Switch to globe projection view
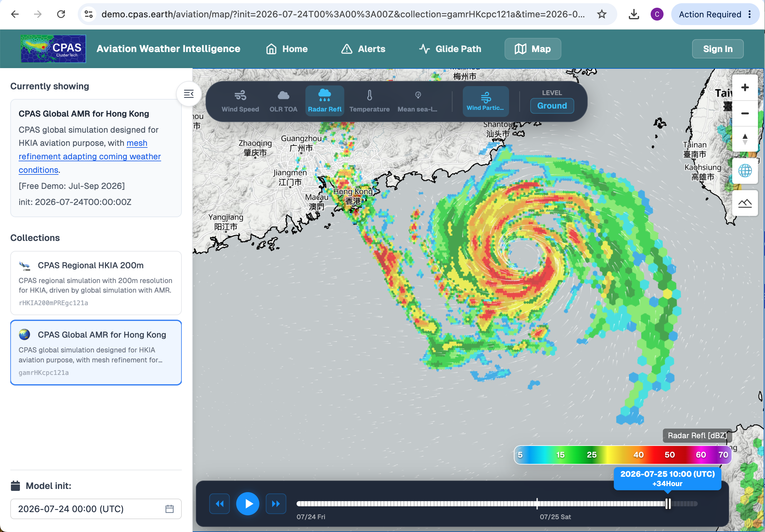 pos(745,171)
